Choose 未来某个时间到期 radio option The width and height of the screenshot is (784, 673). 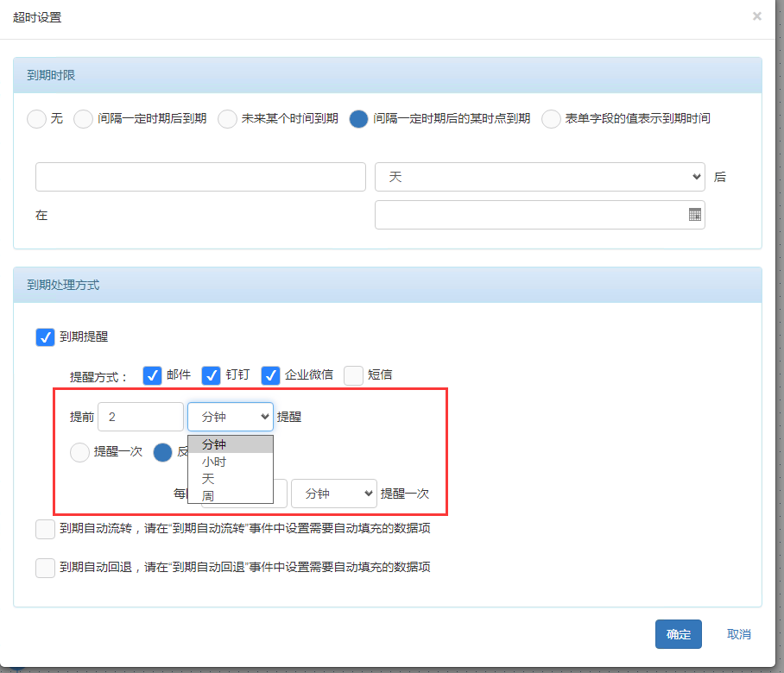tap(227, 119)
